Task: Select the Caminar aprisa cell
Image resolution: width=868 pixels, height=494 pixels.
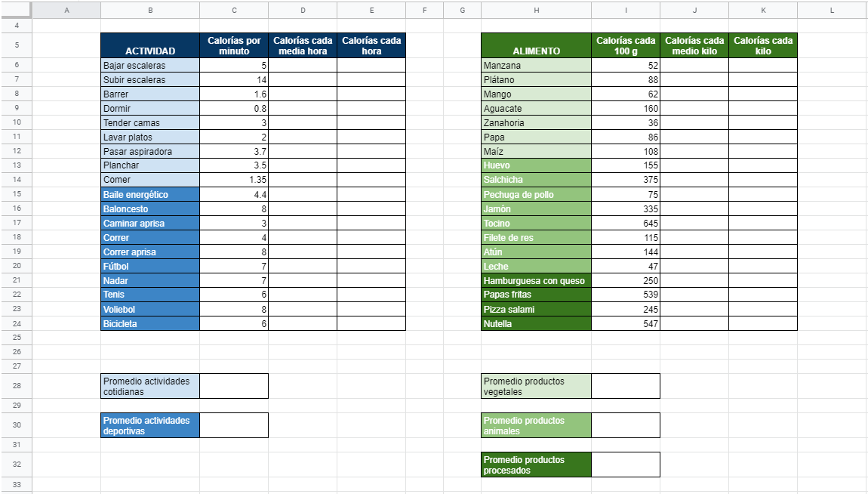Action: (x=150, y=223)
